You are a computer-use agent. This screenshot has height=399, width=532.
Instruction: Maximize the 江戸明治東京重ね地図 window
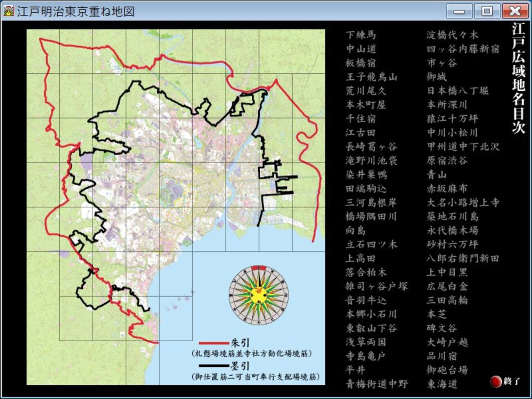click(487, 11)
